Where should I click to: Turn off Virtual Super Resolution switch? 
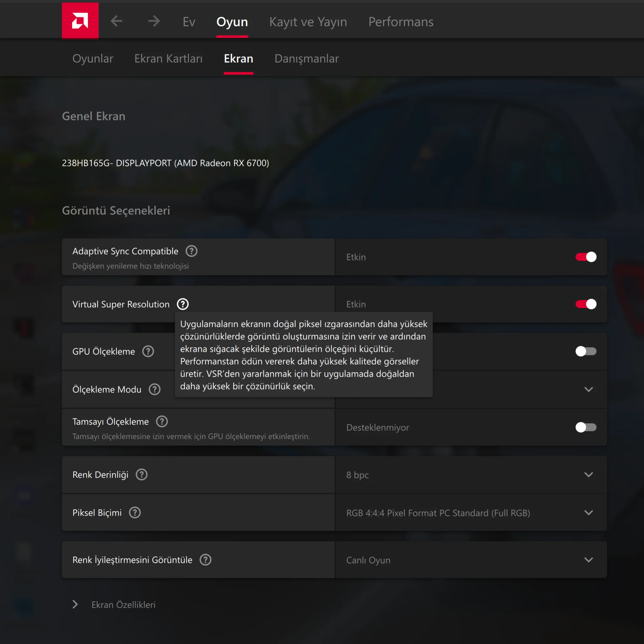click(586, 304)
